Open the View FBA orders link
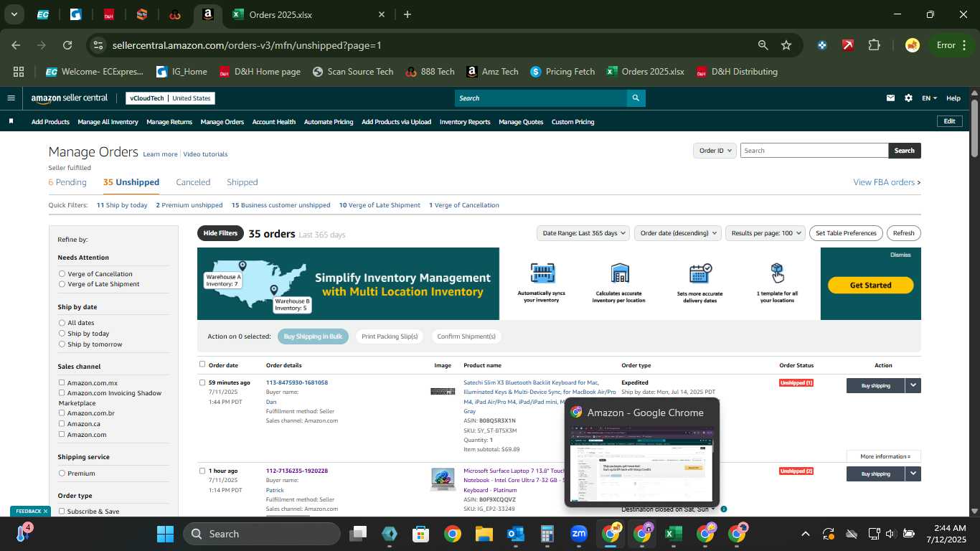This screenshot has width=980, height=551. pyautogui.click(x=887, y=182)
